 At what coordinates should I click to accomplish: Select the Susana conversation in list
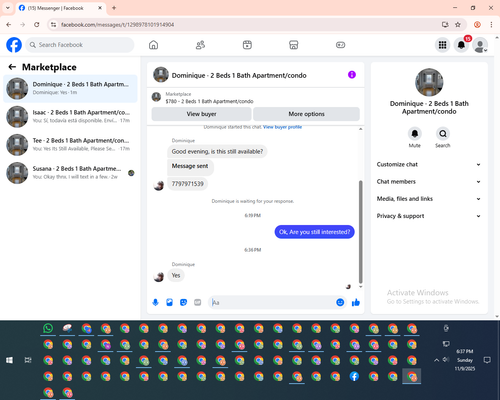70,173
